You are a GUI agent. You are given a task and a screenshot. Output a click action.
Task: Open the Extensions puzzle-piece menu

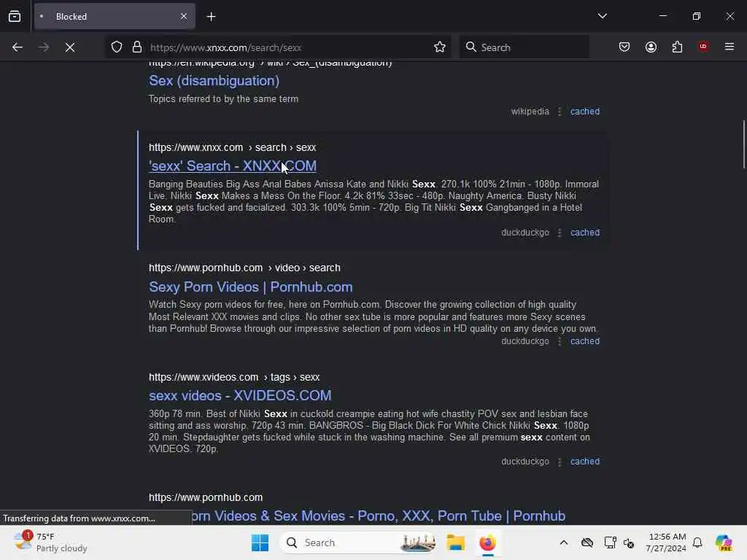point(677,47)
